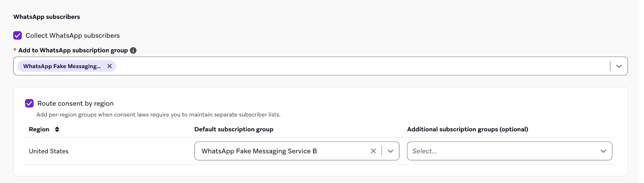The width and height of the screenshot is (644, 183).
Task: Click the info icon beside WhatsApp subscription group
Action: [x=133, y=50]
